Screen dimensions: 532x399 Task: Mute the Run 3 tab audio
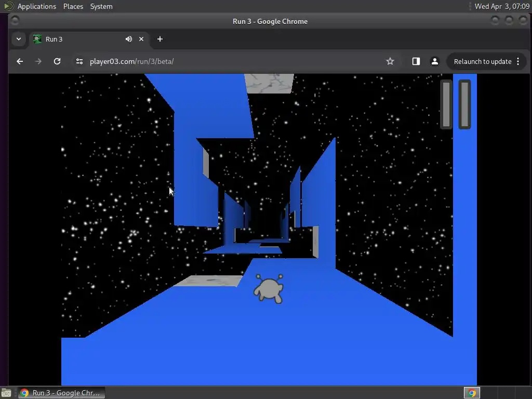point(129,39)
